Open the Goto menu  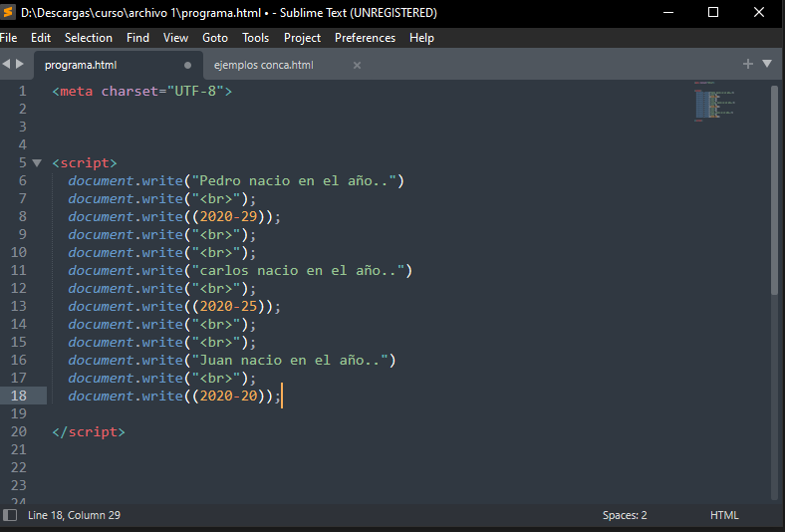[215, 38]
